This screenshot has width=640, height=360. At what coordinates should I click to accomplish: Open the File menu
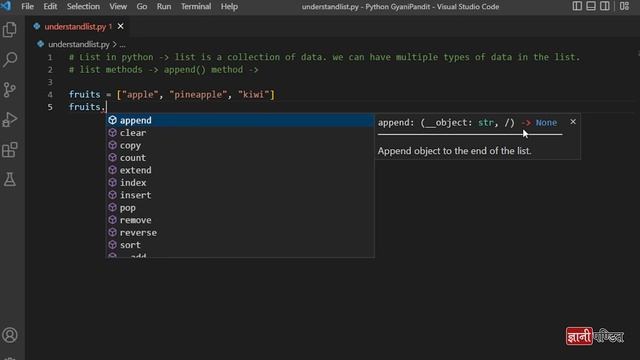[x=27, y=7]
